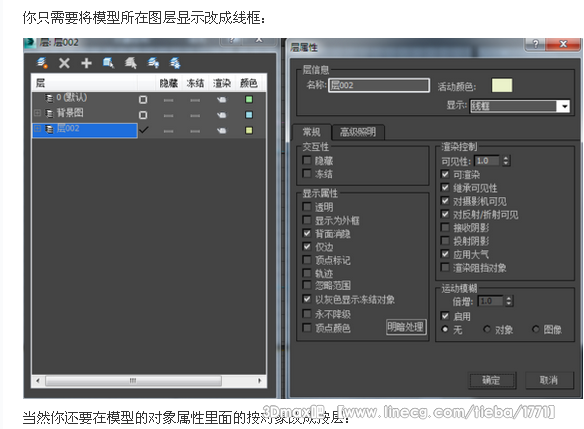
Task: Make 背景图 the current layer via its box
Action: pyautogui.click(x=143, y=115)
